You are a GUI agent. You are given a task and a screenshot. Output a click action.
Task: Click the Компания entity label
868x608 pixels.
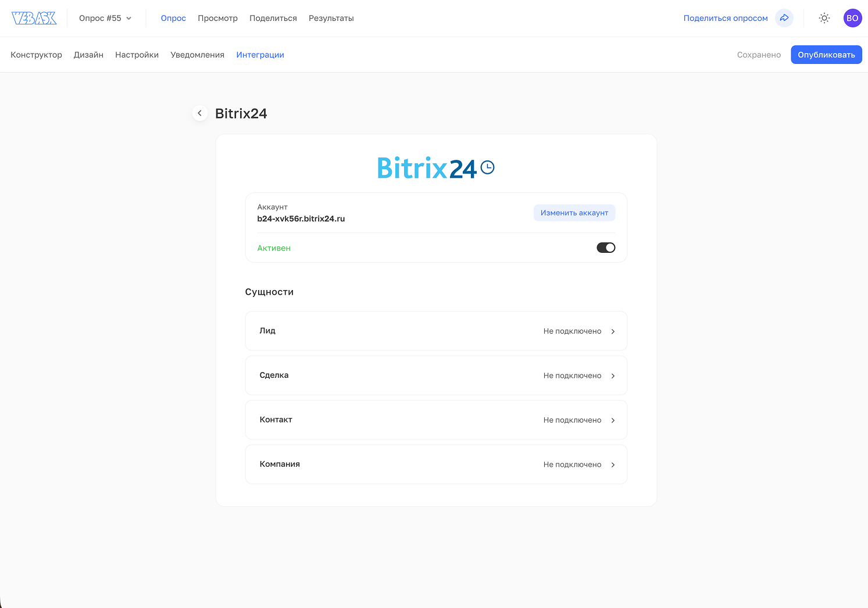280,464
